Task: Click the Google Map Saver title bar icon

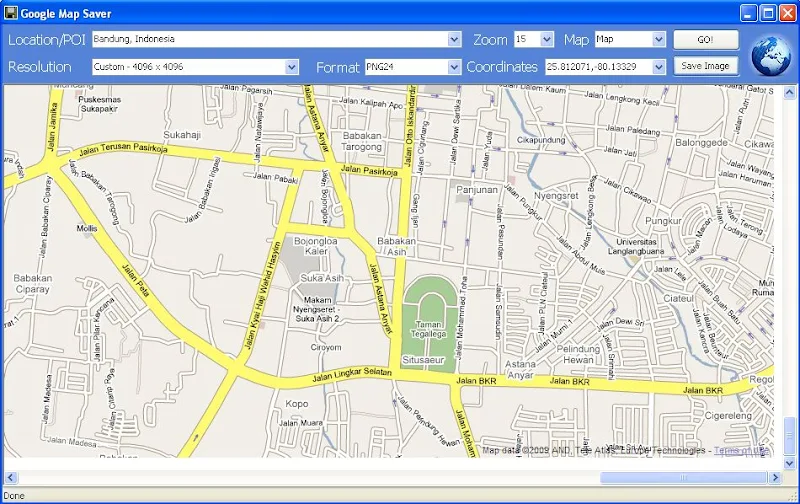Action: (x=11, y=13)
